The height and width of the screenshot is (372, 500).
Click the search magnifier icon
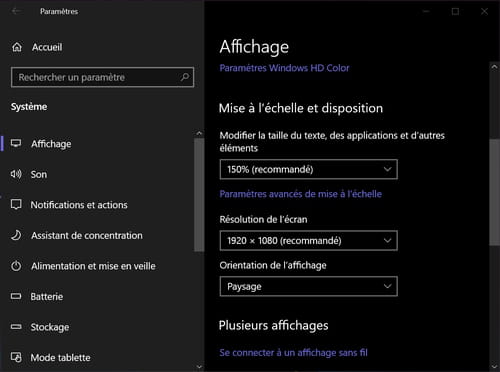click(x=185, y=77)
